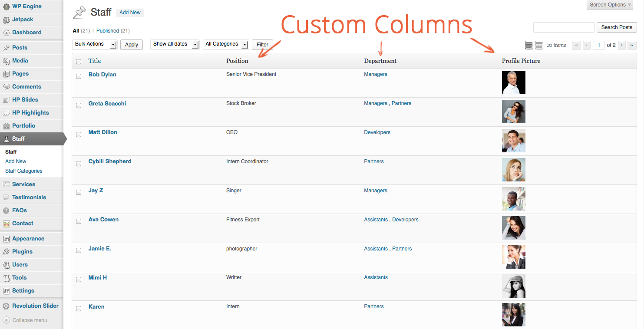Click the Jetpack sidebar icon
This screenshot has width=644, height=329.
point(6,20)
